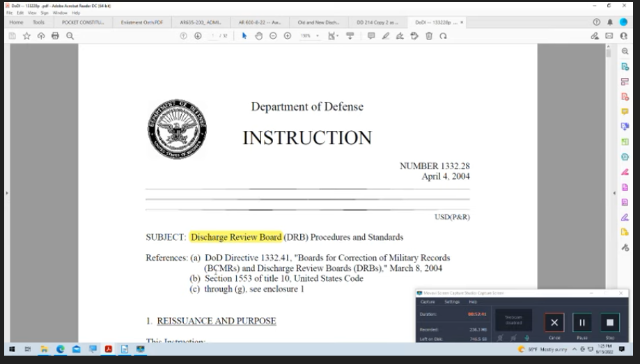Open the File menu
Image resolution: width=640 pixels, height=364 pixels.
pos(9,13)
